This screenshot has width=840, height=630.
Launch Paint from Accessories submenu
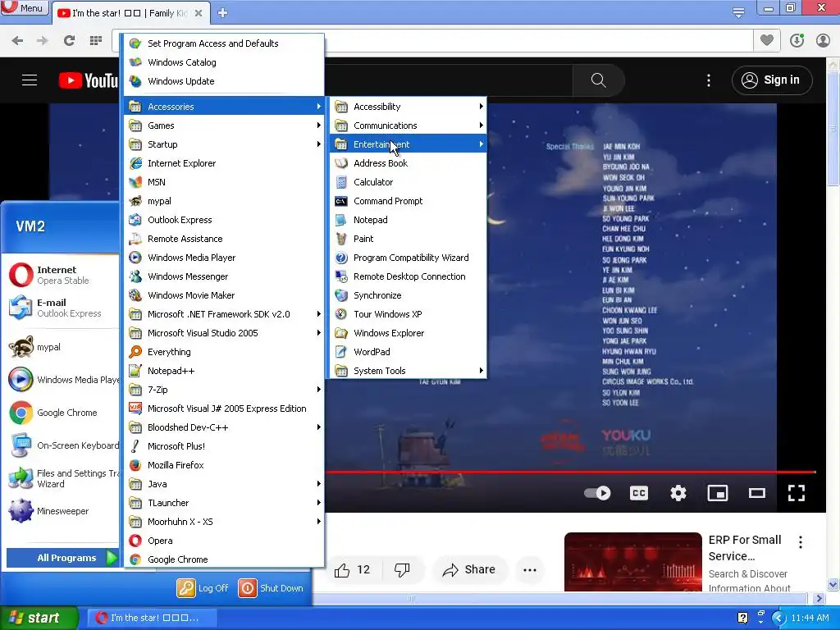pyautogui.click(x=408, y=239)
